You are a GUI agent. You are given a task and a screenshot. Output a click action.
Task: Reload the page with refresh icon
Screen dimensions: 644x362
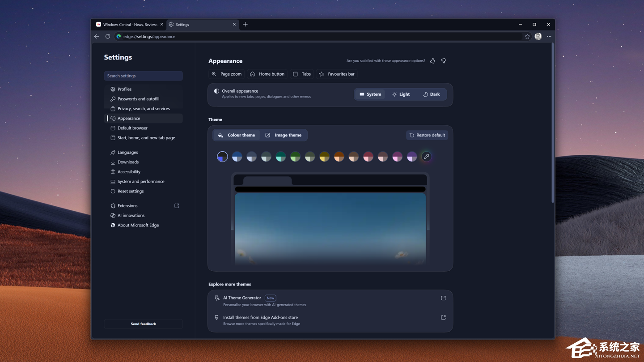pos(108,37)
